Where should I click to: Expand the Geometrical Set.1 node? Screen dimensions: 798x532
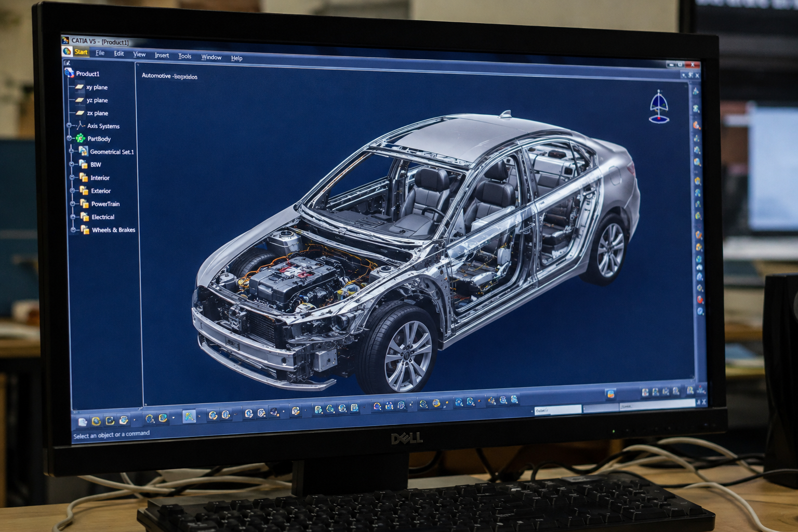72,151
